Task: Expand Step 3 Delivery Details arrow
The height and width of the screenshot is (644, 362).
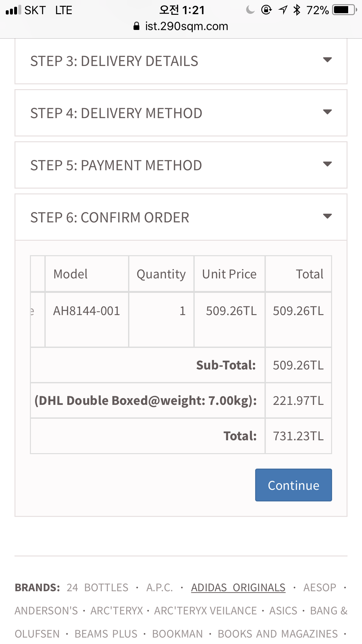Action: click(x=327, y=60)
